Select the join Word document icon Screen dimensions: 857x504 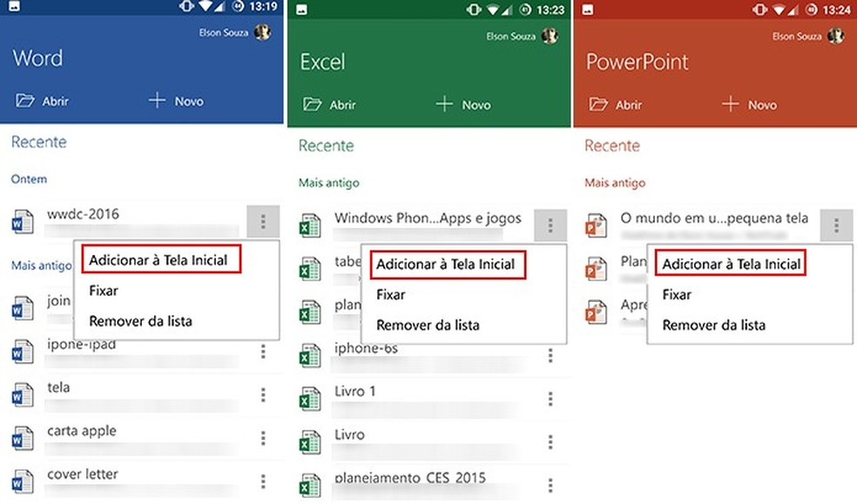[x=22, y=307]
